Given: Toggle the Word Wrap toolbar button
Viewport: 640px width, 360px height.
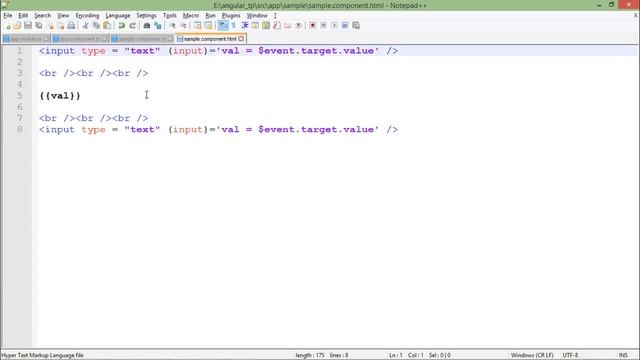Looking at the screenshot, I should click(223, 26).
